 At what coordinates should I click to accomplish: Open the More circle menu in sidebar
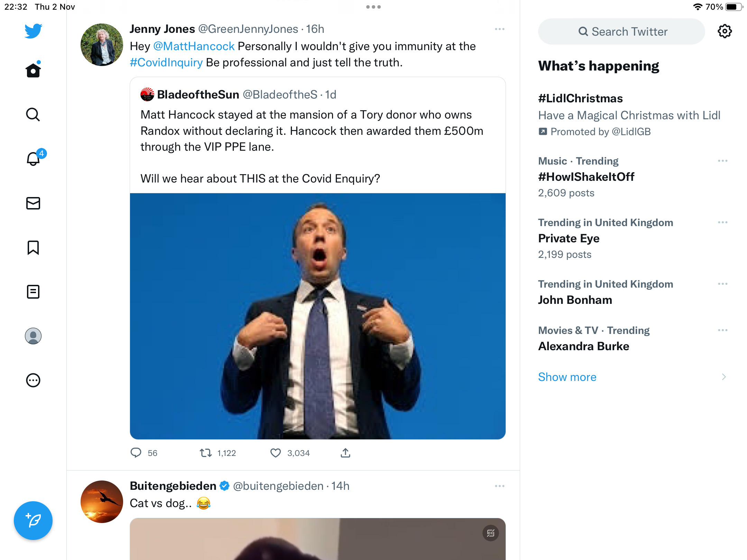pyautogui.click(x=33, y=380)
